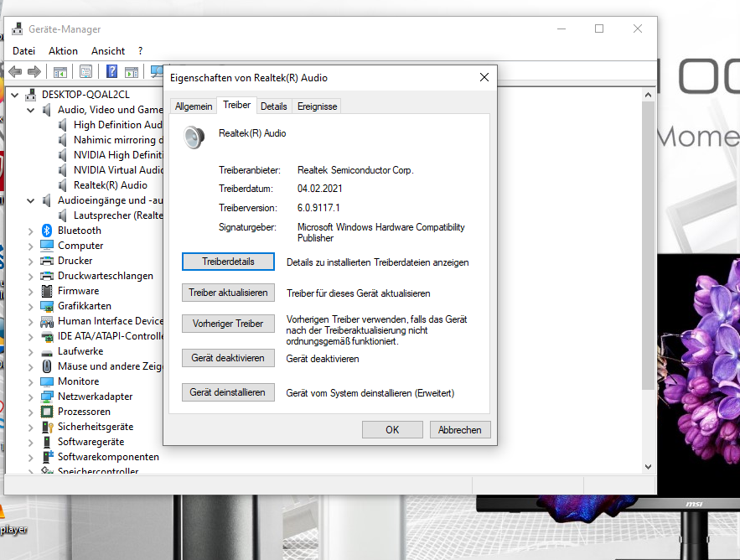The image size is (740, 560).
Task: Open the ? help menu
Action: point(140,51)
